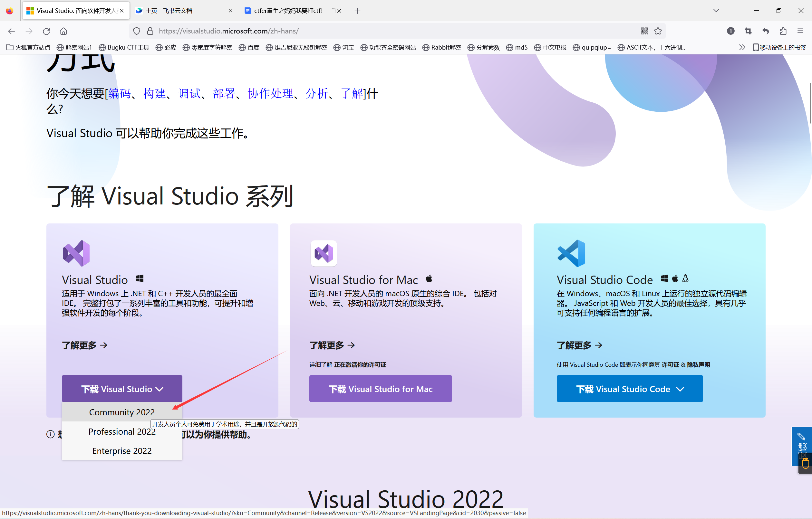812x519 pixels.
Task: Click the 编码 link
Action: [x=120, y=94]
